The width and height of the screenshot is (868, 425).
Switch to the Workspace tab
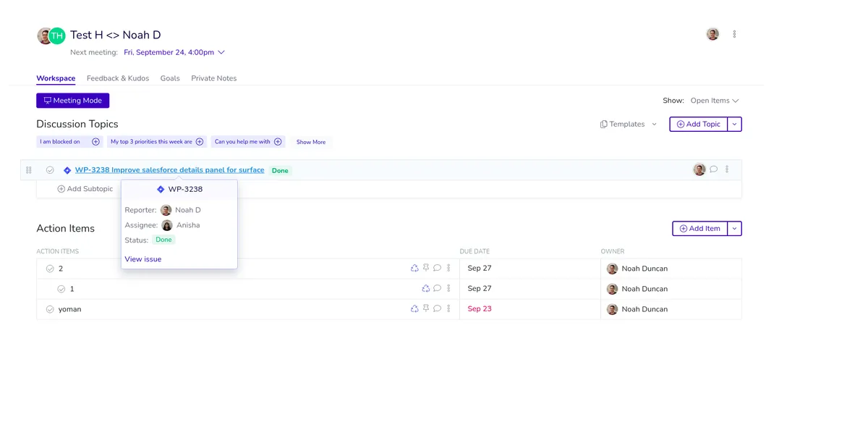coord(56,78)
